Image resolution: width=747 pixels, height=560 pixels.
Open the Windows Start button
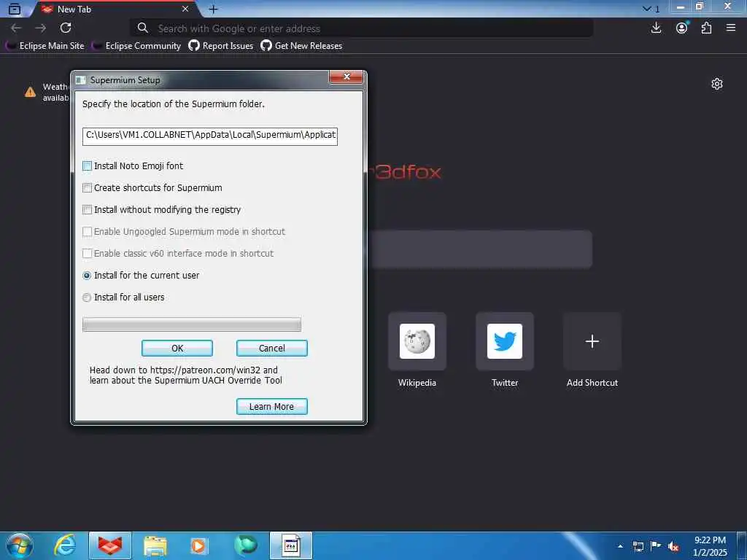pyautogui.click(x=20, y=545)
